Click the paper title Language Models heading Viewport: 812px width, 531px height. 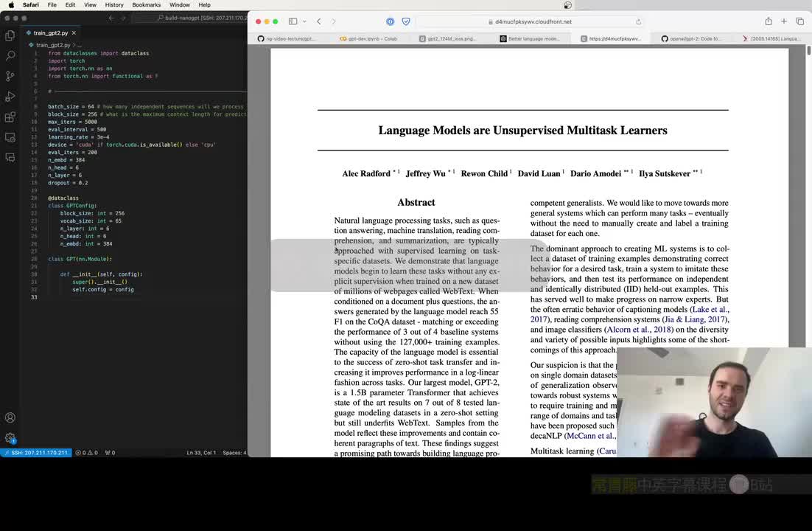tap(522, 130)
